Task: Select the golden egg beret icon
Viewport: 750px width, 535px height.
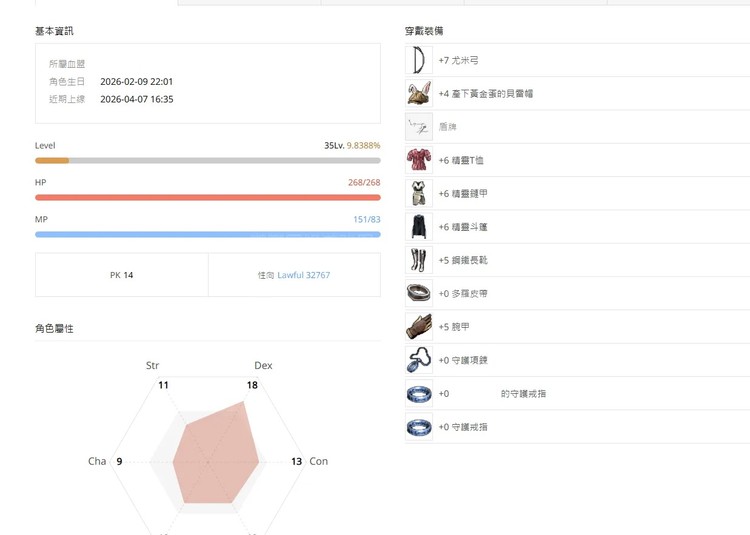Action: coord(419,93)
